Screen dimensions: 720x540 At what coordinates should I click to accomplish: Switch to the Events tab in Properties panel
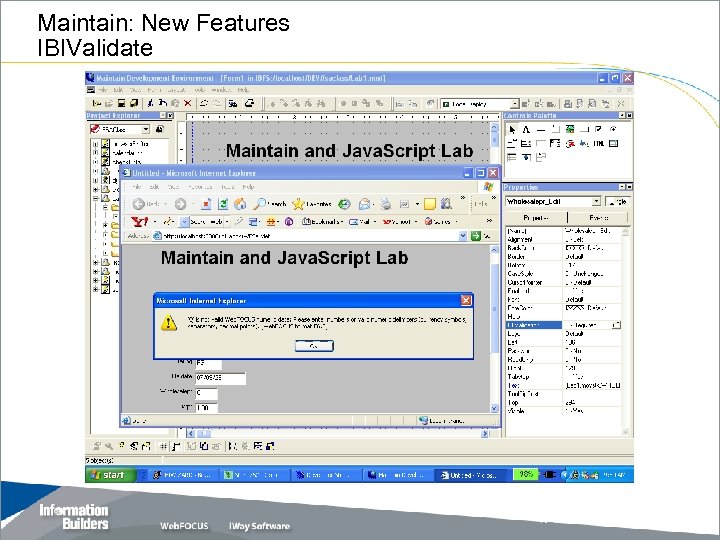coord(598,218)
